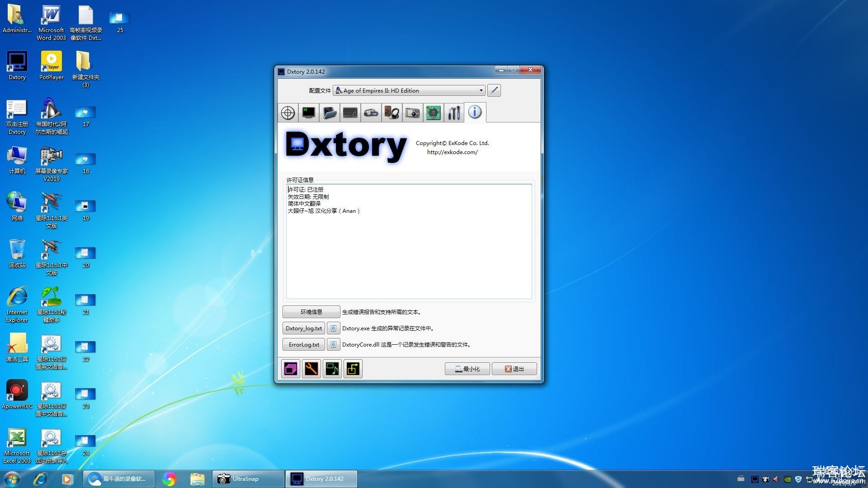Screen dimensions: 868x488
Task: Click the 退出 exit button
Action: pos(514,369)
